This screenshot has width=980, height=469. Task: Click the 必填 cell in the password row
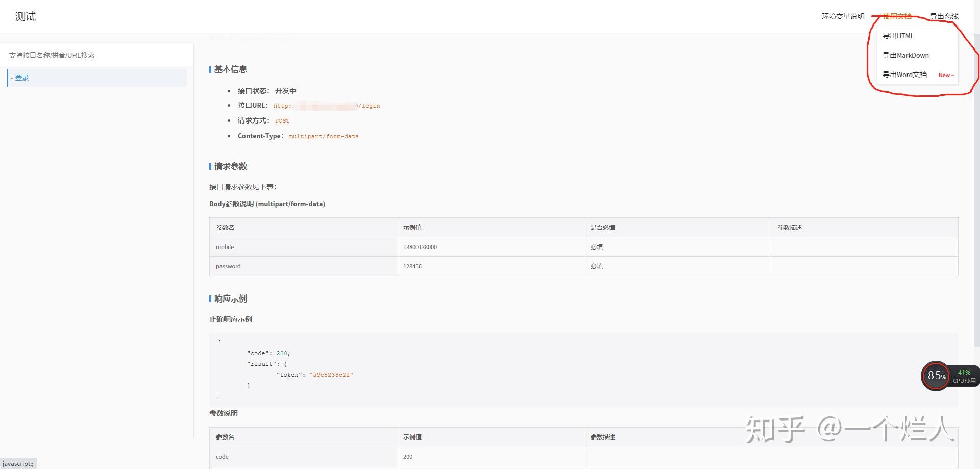(x=677, y=266)
